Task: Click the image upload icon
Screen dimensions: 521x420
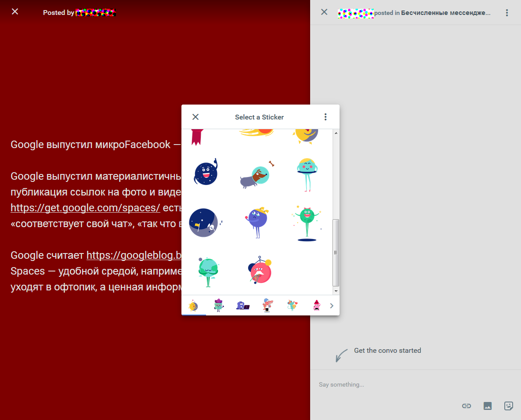Action: pyautogui.click(x=487, y=406)
